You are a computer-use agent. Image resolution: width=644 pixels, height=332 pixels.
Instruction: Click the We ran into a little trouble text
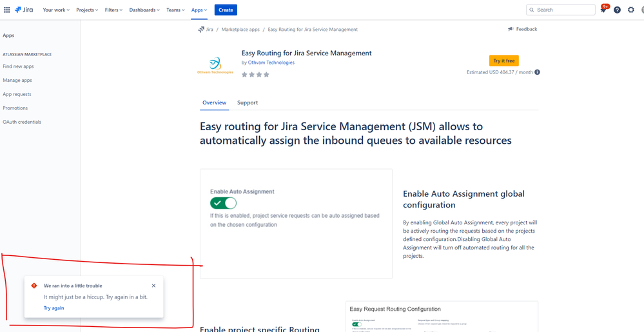(x=73, y=286)
